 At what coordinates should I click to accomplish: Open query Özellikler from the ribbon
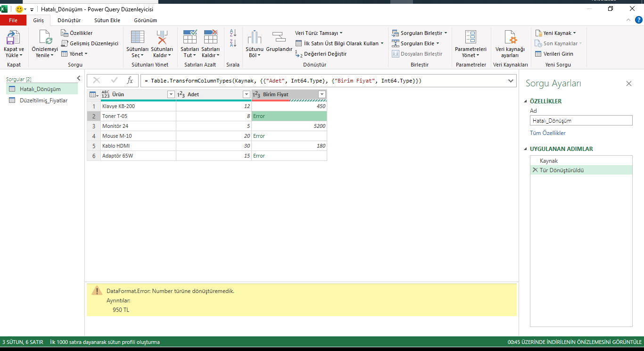(77, 33)
